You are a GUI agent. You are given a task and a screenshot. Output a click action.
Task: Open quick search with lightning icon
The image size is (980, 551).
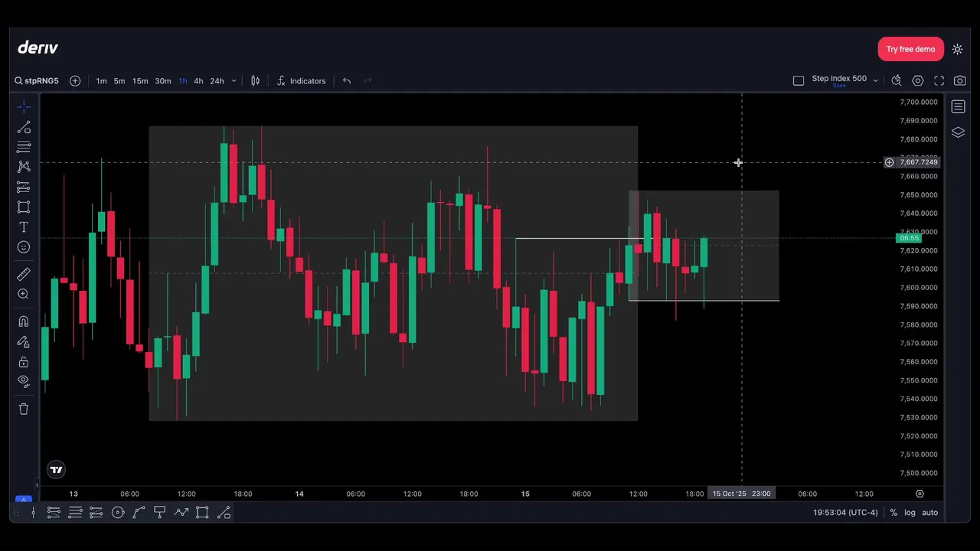[897, 80]
